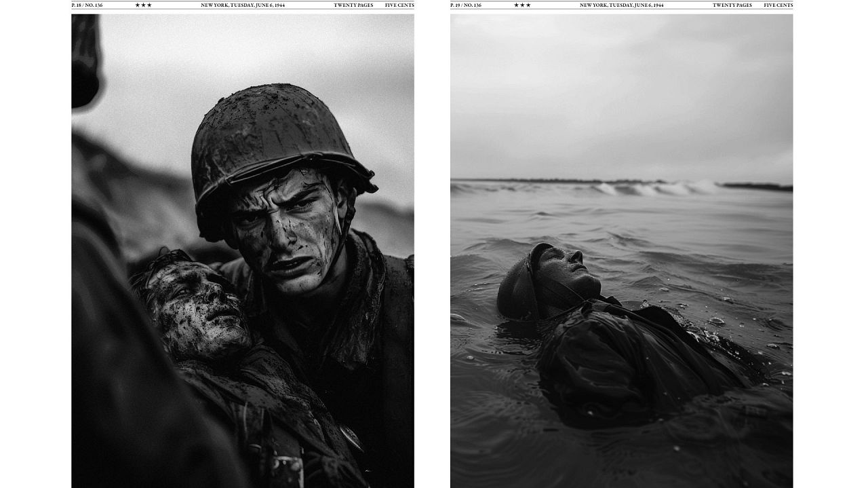Screen dimensions: 868x488
Task: Click 'FIVE CENTS' on the right page header
Action: coord(778,5)
